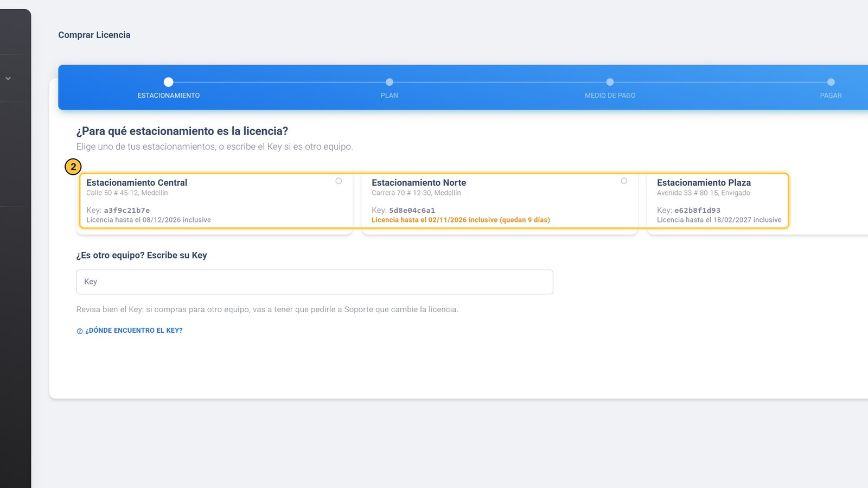Viewport: 868px width, 488px height.
Task: Click the yellow number 2 badge
Action: coord(73,167)
